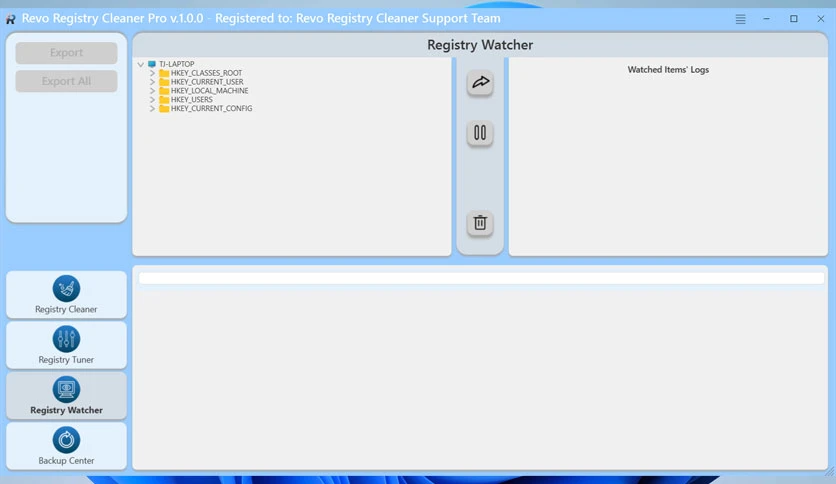Click the add-to-watch arrow button

point(480,83)
